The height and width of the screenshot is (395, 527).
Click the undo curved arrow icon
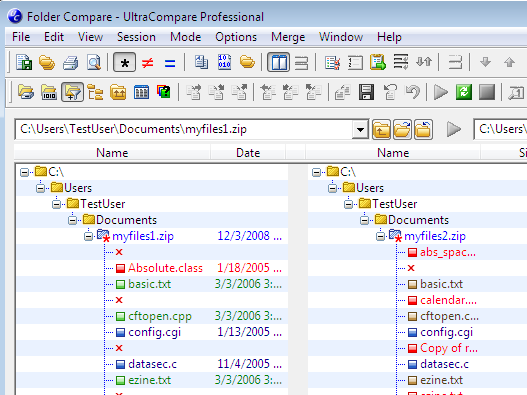413,92
